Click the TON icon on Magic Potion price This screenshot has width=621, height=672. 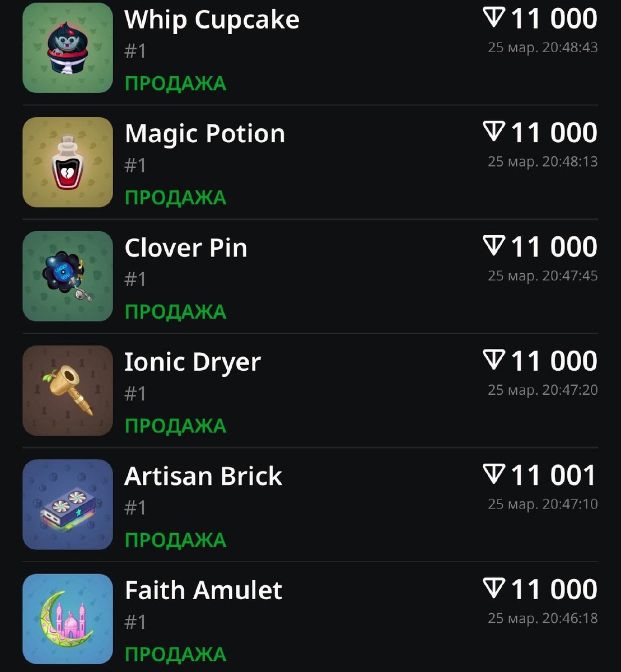point(494,132)
